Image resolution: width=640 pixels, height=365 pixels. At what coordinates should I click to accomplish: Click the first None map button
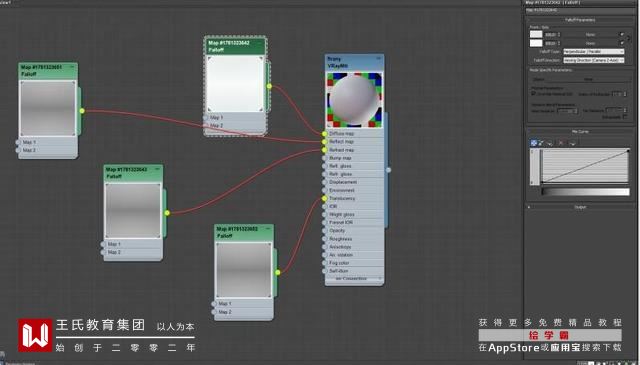point(590,35)
